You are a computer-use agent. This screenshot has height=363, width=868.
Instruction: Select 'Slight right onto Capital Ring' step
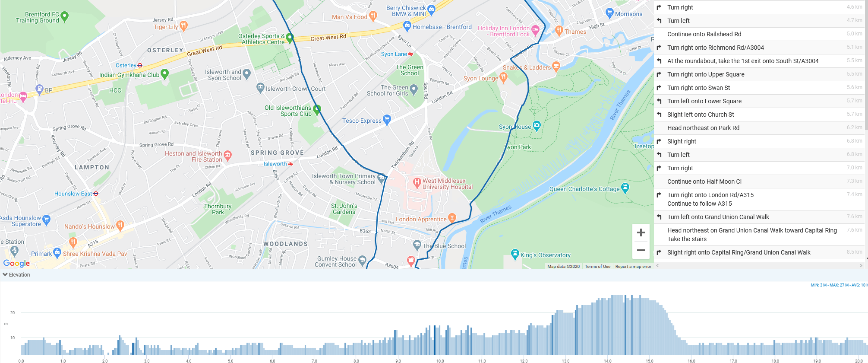point(760,252)
